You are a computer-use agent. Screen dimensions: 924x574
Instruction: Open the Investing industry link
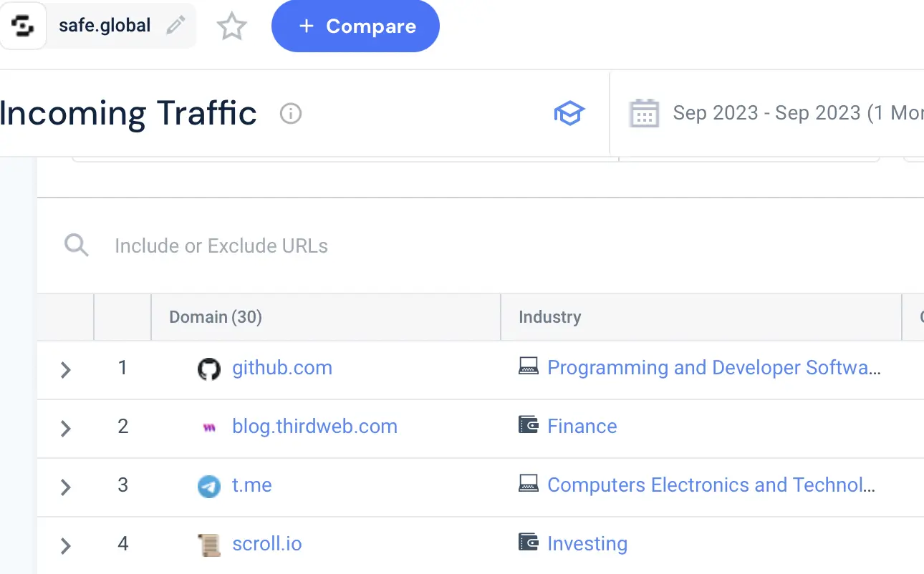click(587, 544)
